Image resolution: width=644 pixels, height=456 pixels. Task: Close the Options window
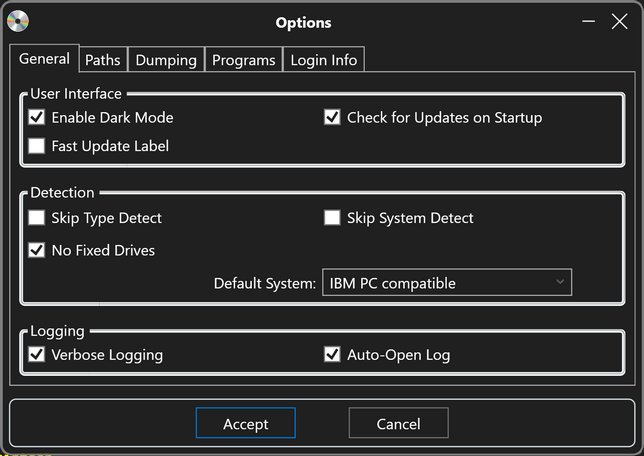(619, 21)
